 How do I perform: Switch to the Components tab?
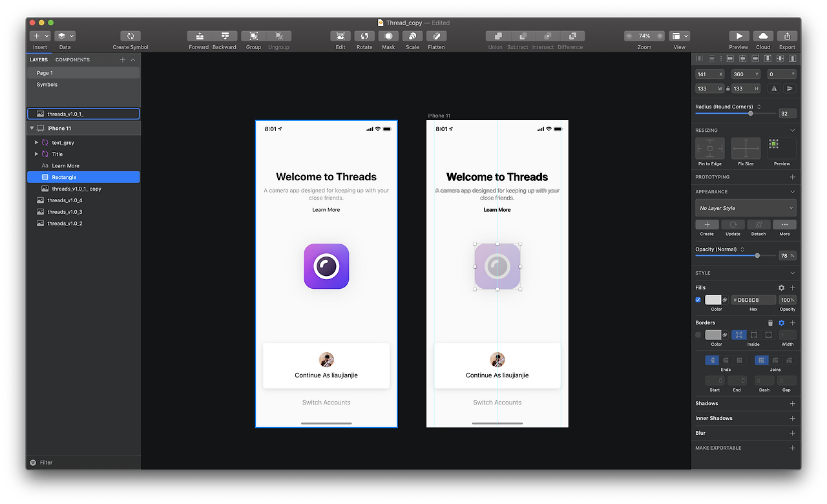click(72, 60)
